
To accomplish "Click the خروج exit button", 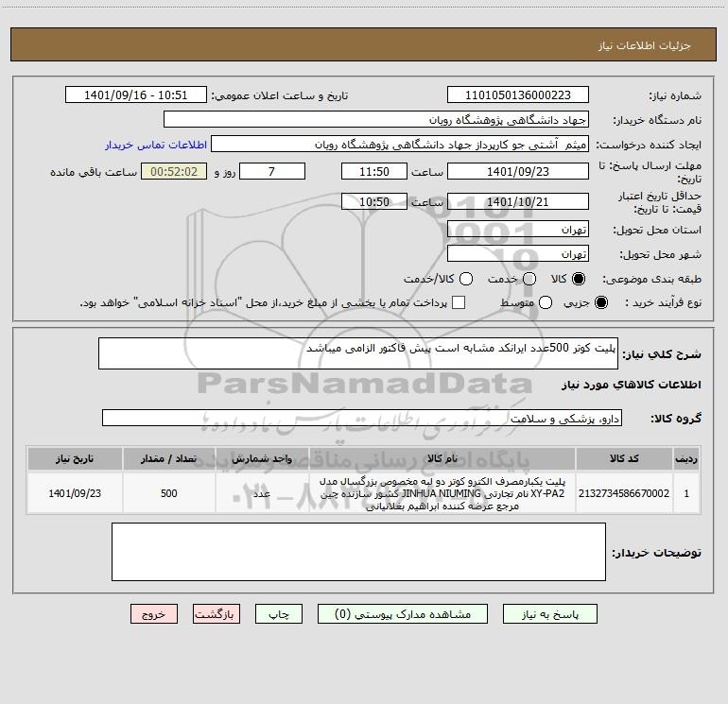I will coord(154,614).
